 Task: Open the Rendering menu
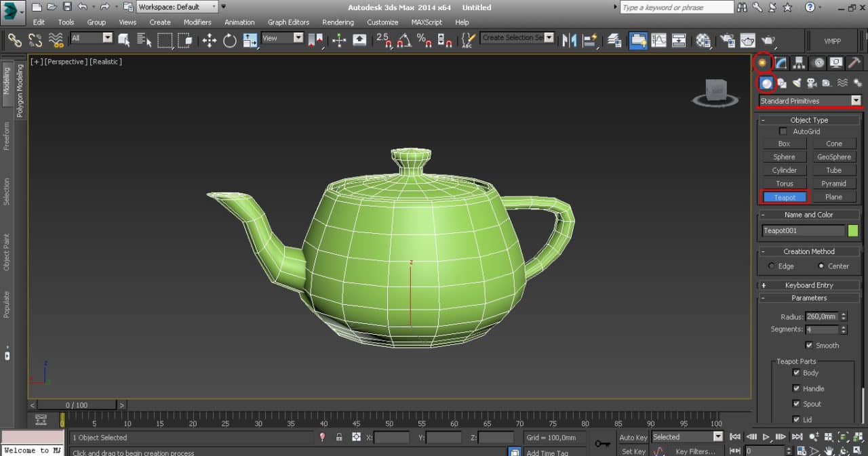point(337,22)
